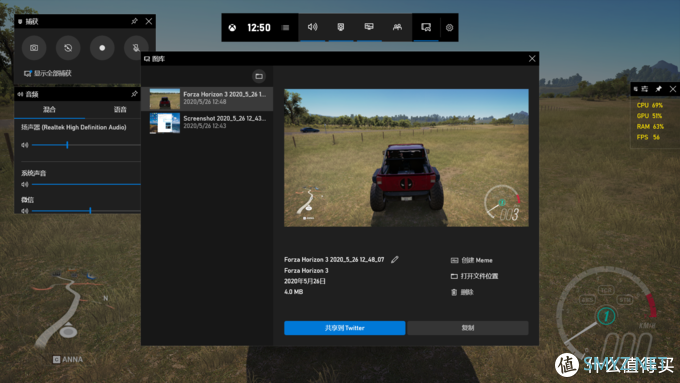Toggle microphone while recording
Image resolution: width=680 pixels, height=383 pixels.
click(x=136, y=48)
